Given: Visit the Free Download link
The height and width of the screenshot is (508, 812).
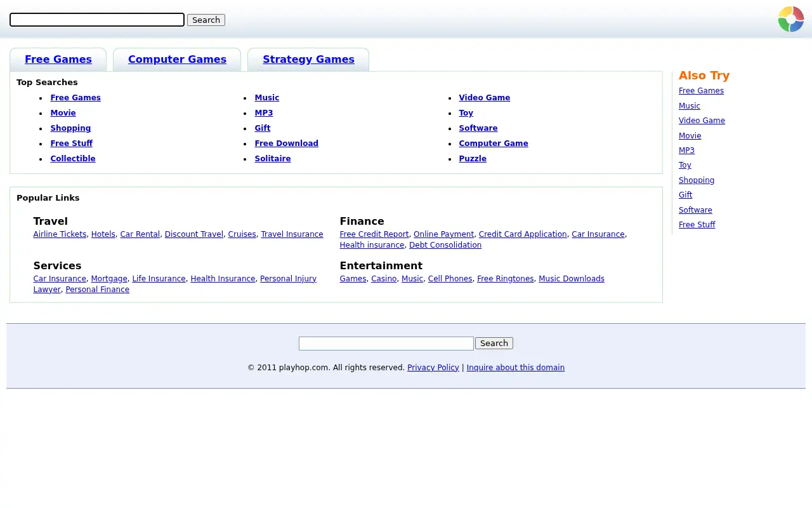Looking at the screenshot, I should [x=287, y=144].
